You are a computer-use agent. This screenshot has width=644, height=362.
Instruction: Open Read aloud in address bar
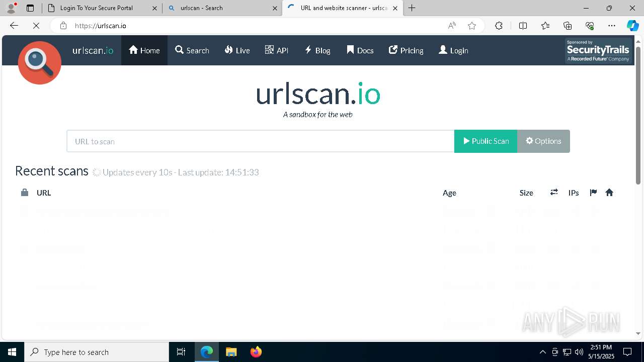(x=452, y=26)
